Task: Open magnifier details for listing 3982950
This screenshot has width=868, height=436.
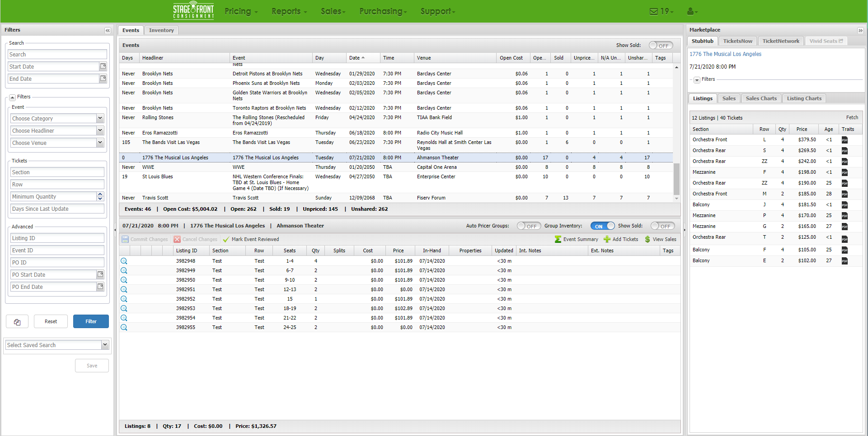Action: (x=124, y=280)
